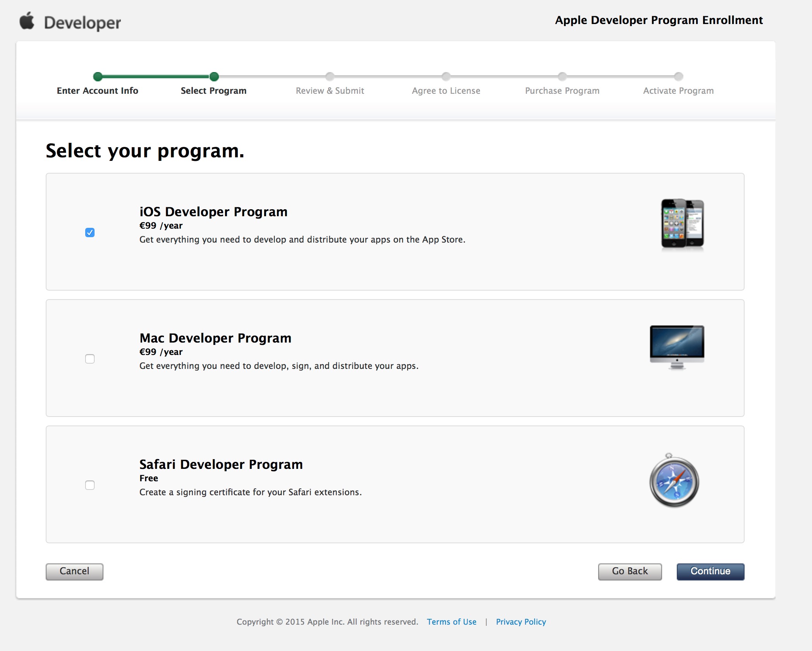Screen dimensions: 812x651
Task: Click Enter Account Info progress dot
Action: point(98,76)
